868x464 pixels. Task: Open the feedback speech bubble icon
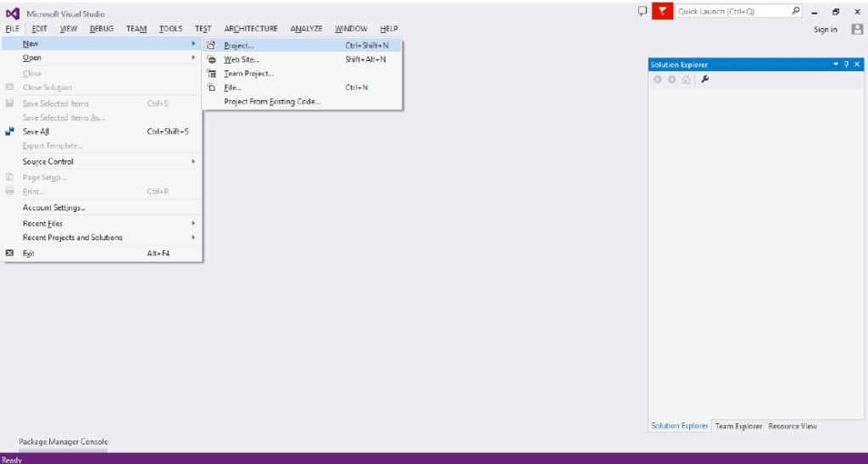pyautogui.click(x=643, y=10)
